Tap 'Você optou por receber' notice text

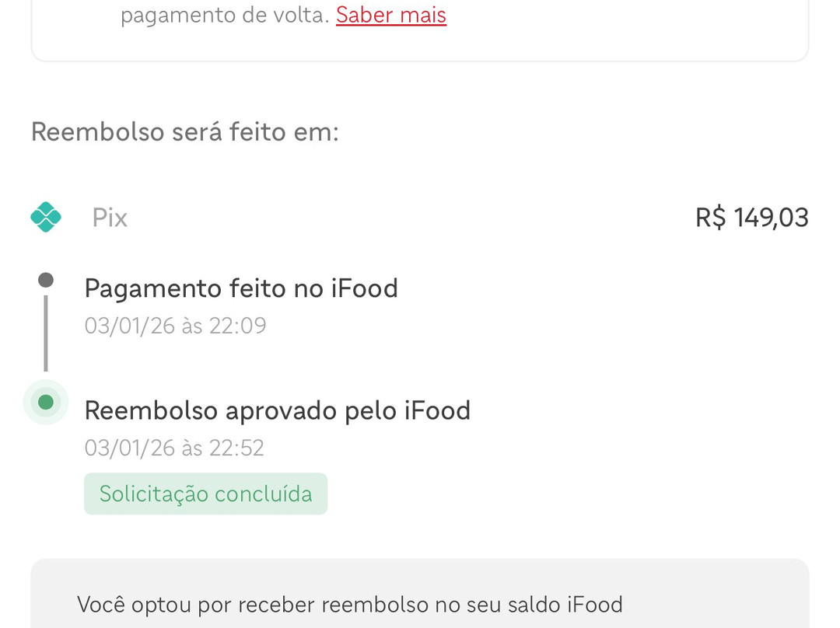pyautogui.click(x=196, y=605)
